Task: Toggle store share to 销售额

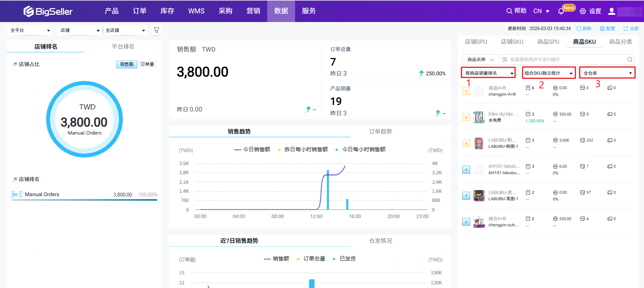Action: (x=127, y=64)
